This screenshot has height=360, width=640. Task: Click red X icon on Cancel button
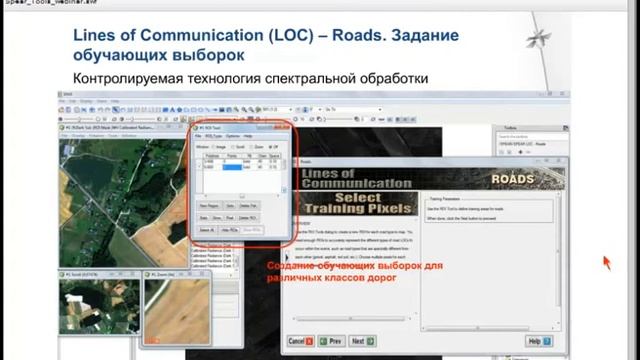pyautogui.click(x=309, y=342)
